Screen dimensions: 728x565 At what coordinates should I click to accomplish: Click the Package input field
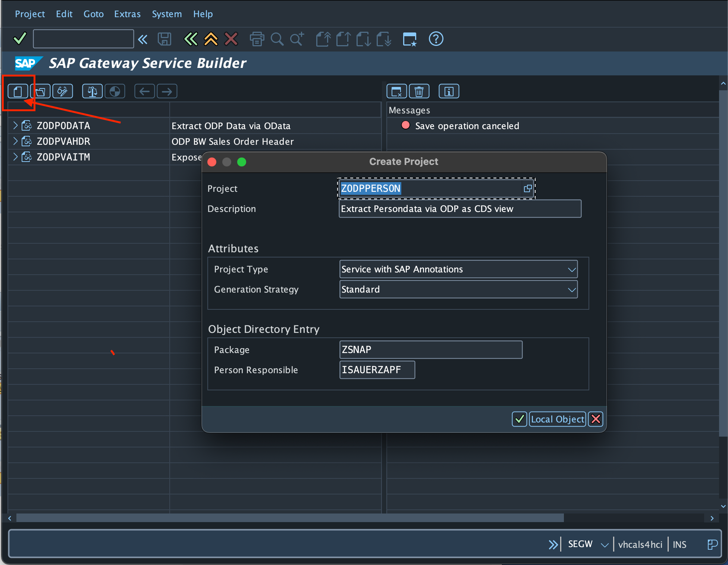click(430, 350)
